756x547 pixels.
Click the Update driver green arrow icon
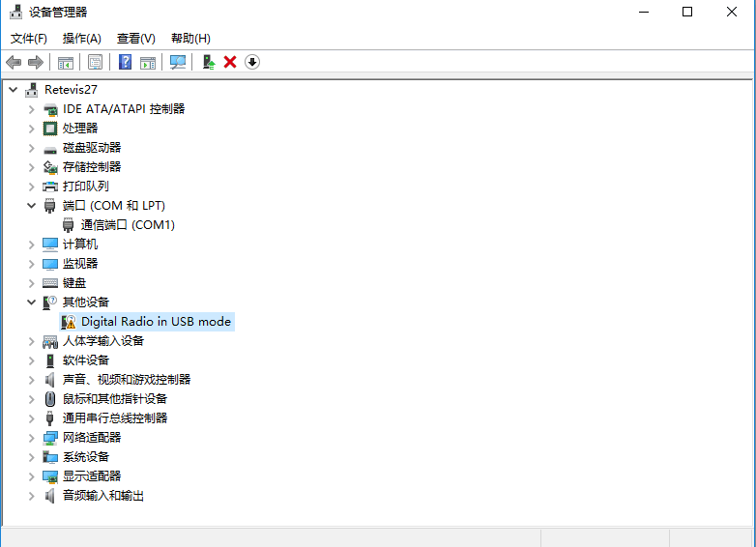coord(208,62)
